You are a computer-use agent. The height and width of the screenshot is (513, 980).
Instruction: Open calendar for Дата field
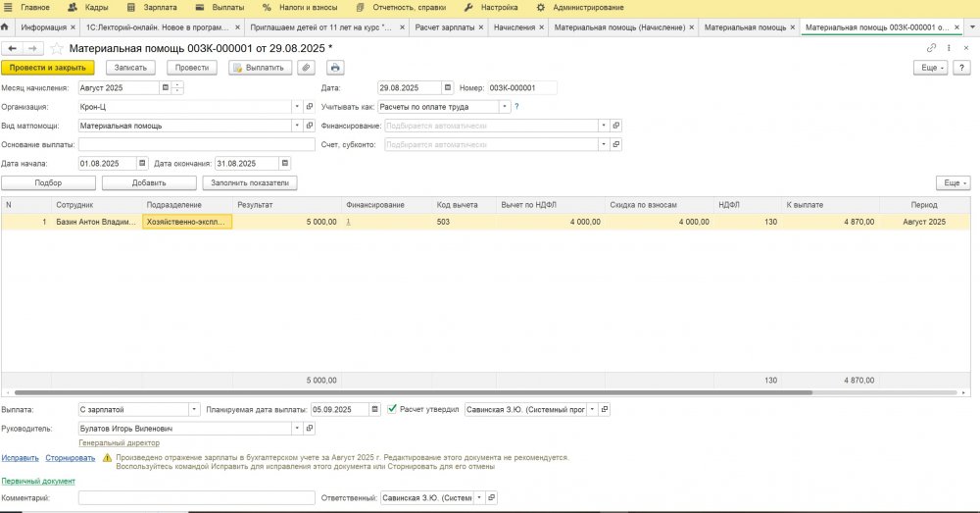coord(448,87)
